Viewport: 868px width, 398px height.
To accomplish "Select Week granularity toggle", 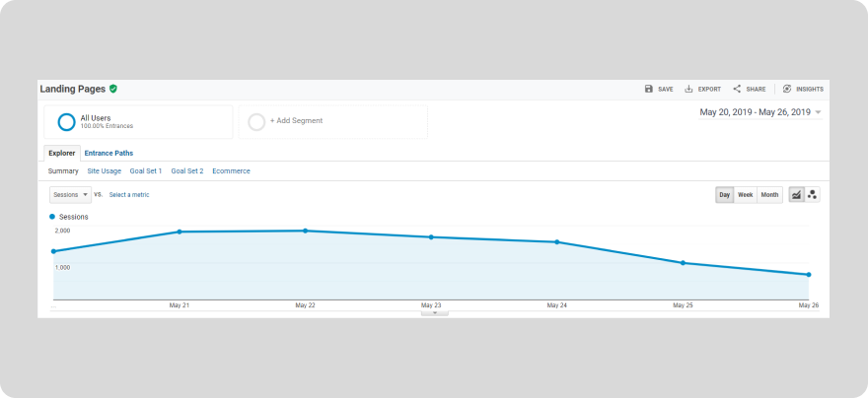I will pos(746,195).
